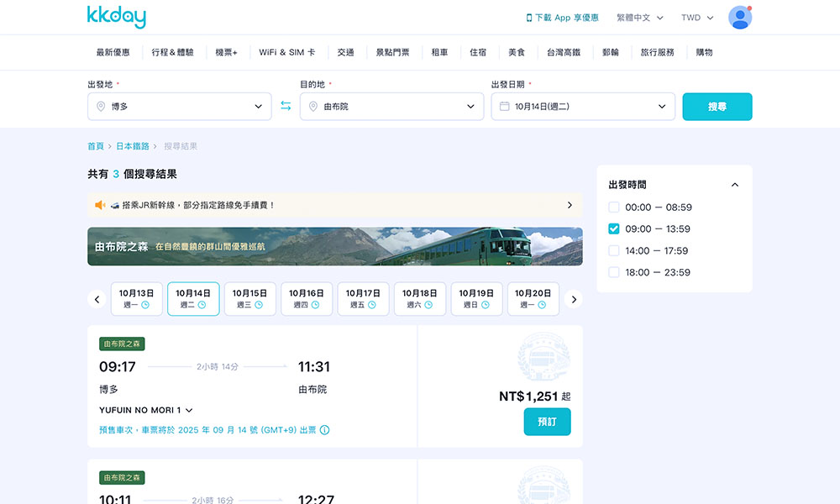Click the 搜尋 search button

tap(717, 107)
